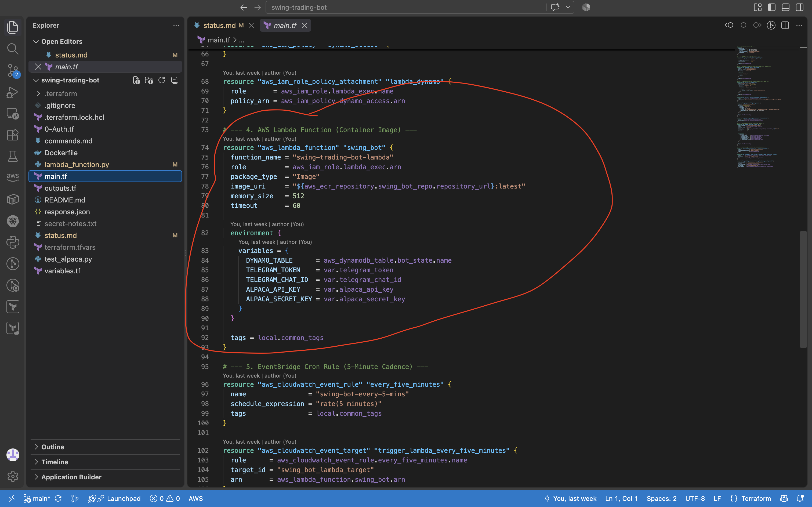Toggle primary side bar visibility
Screen dimensions: 812x507
tap(772, 7)
